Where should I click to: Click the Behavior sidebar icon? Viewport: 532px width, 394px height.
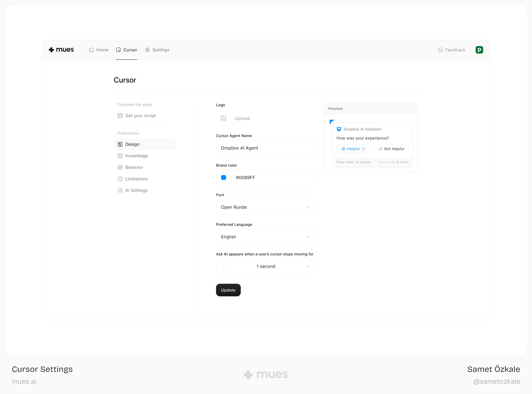(x=120, y=167)
